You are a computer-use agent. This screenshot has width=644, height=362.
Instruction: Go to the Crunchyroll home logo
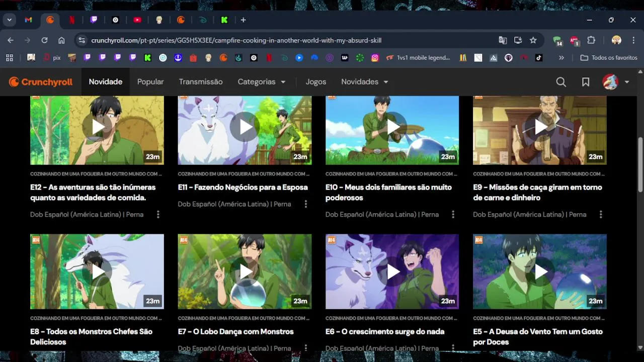point(41,82)
